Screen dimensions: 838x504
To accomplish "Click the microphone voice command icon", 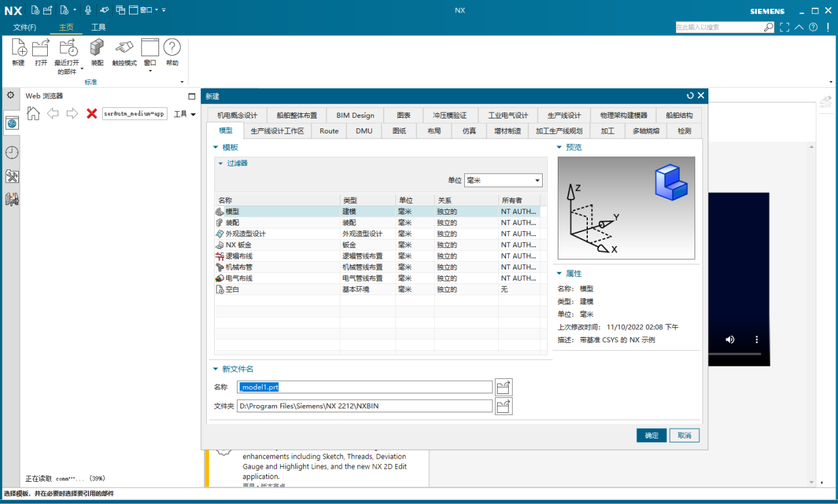I will [88, 10].
